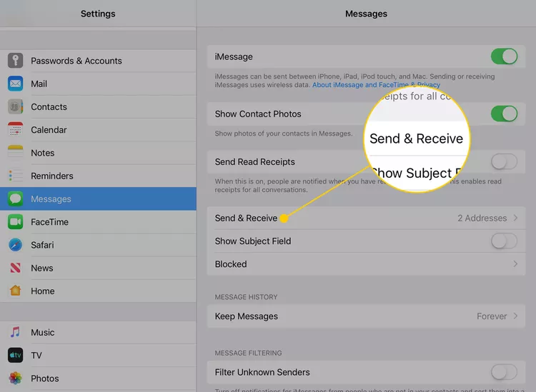
Task: Tap the MESSAGE HISTORY section header
Action: coord(246,297)
